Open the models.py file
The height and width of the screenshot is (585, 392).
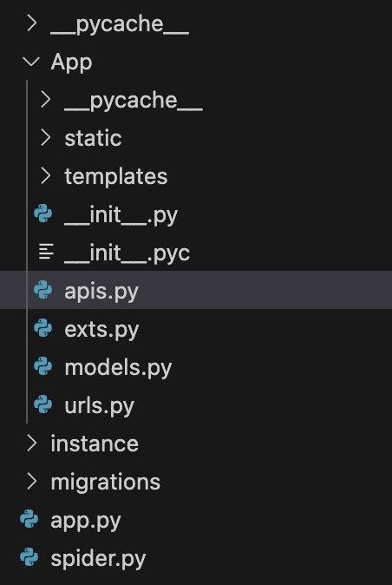pos(118,367)
